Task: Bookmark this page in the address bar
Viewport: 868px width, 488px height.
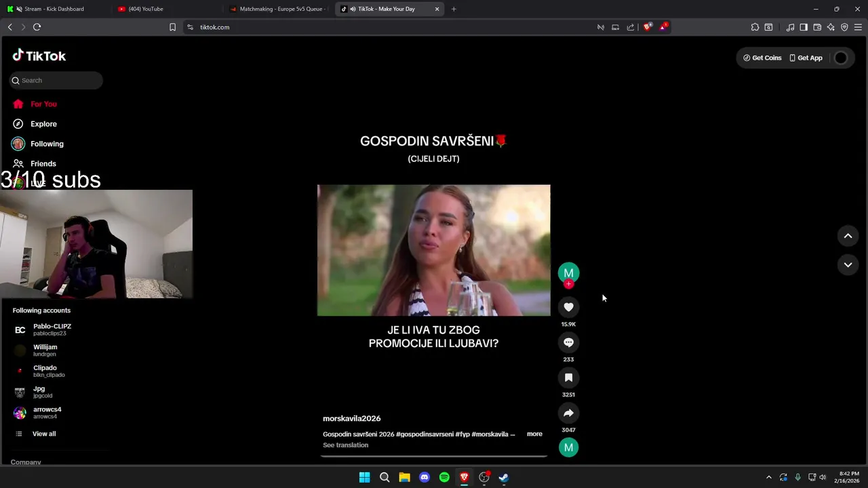Action: pos(172,27)
